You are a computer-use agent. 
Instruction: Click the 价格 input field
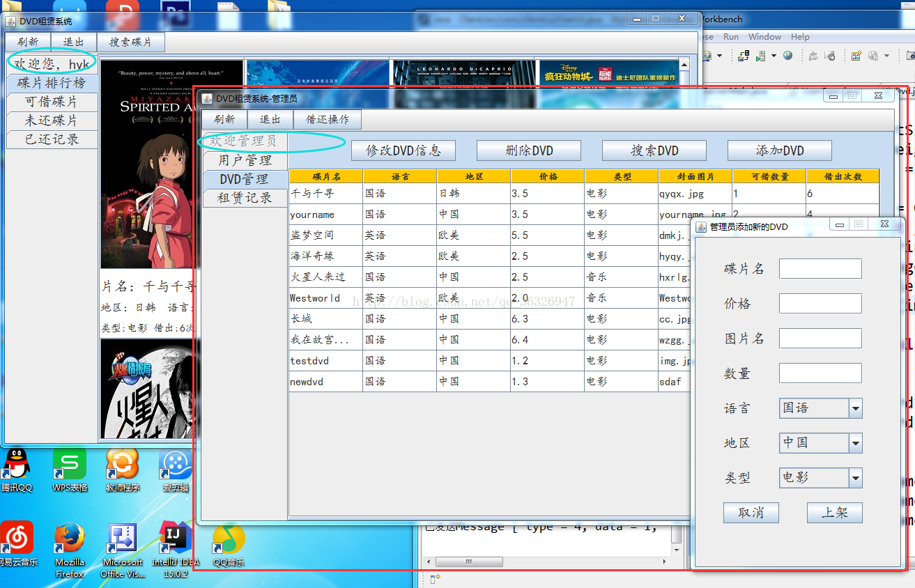tap(820, 304)
